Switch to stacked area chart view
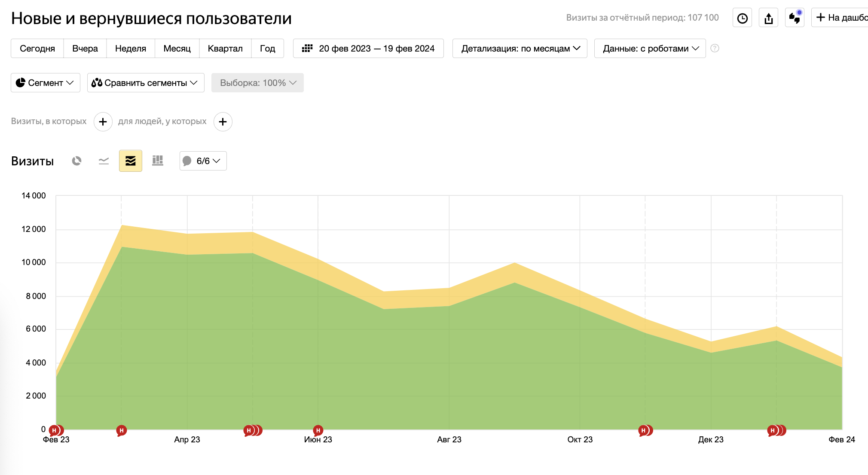This screenshot has width=868, height=475. coord(131,161)
